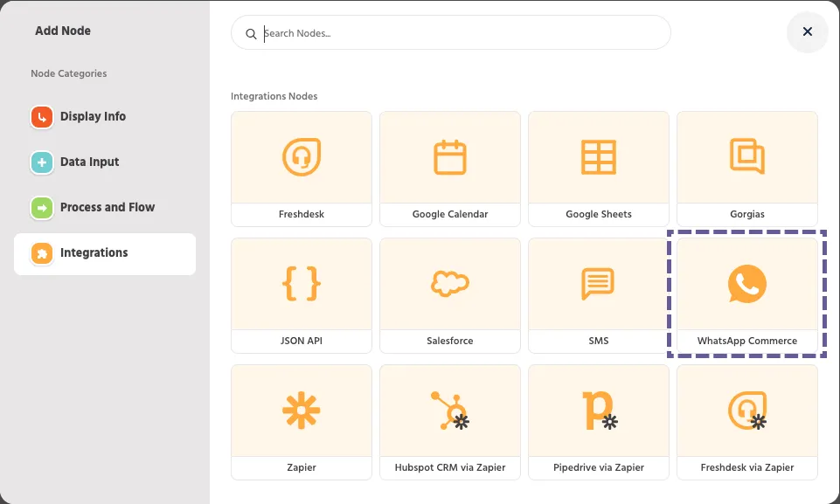The height and width of the screenshot is (504, 840).
Task: Select the Integrations category
Action: (105, 254)
